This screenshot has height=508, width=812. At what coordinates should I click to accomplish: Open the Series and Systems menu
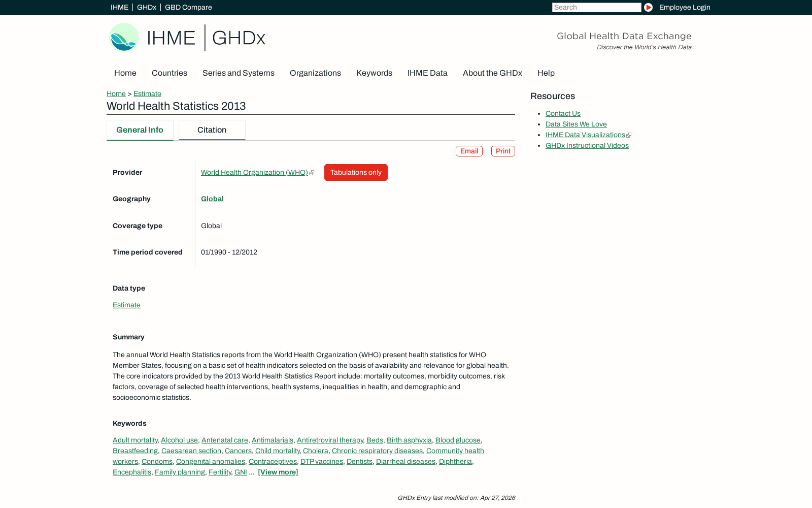239,73
